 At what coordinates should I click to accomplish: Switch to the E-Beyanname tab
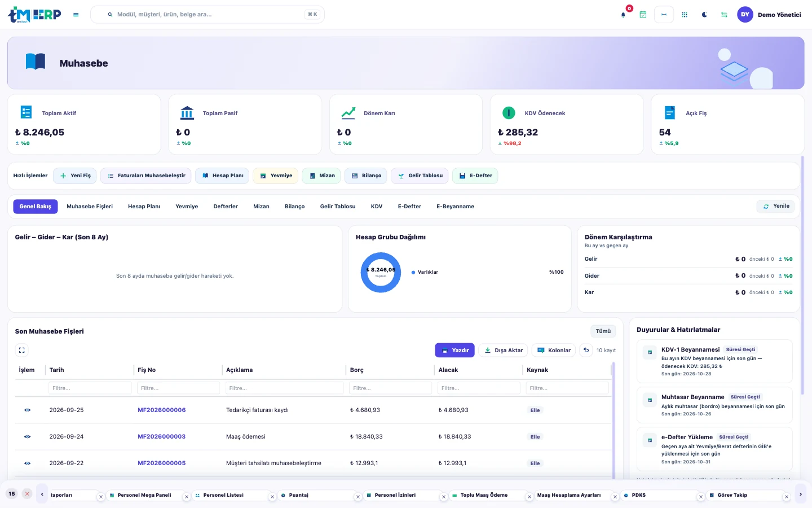coord(455,207)
